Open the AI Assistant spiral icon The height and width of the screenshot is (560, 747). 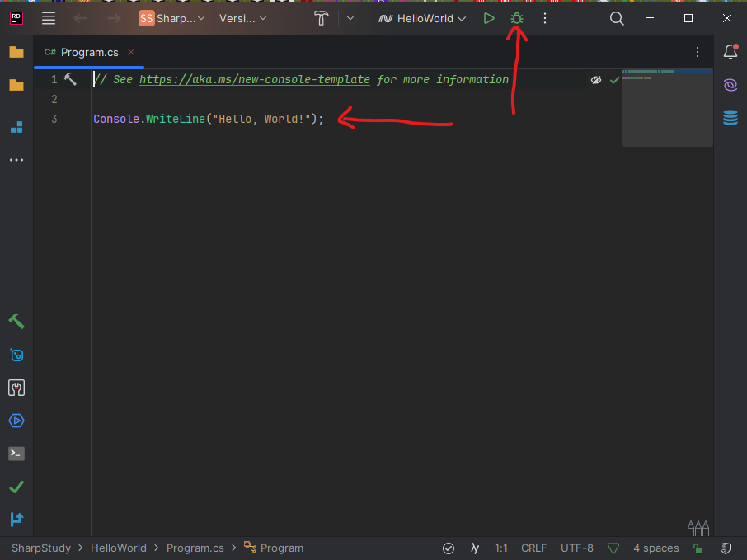(731, 85)
